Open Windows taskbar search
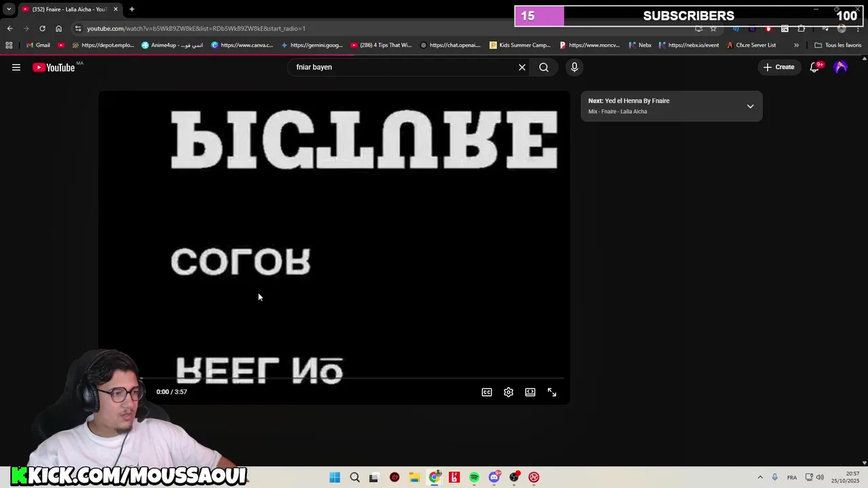The image size is (868, 488). (x=355, y=477)
